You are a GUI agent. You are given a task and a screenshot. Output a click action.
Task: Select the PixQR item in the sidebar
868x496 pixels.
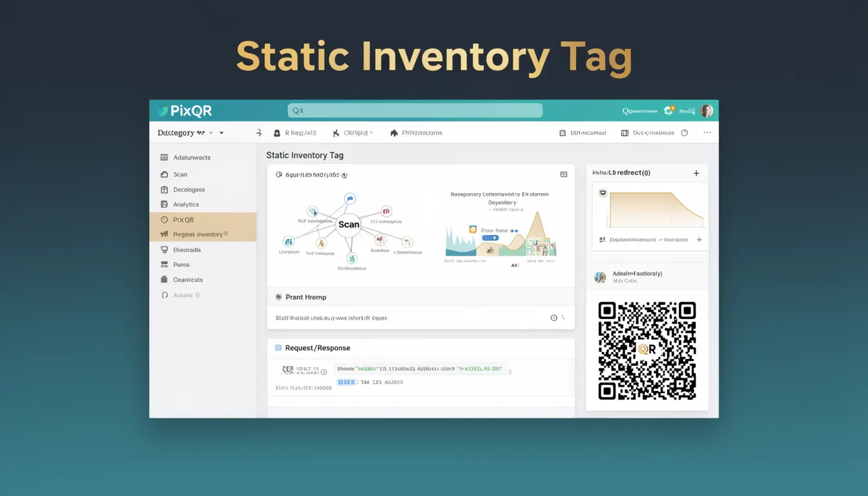203,220
